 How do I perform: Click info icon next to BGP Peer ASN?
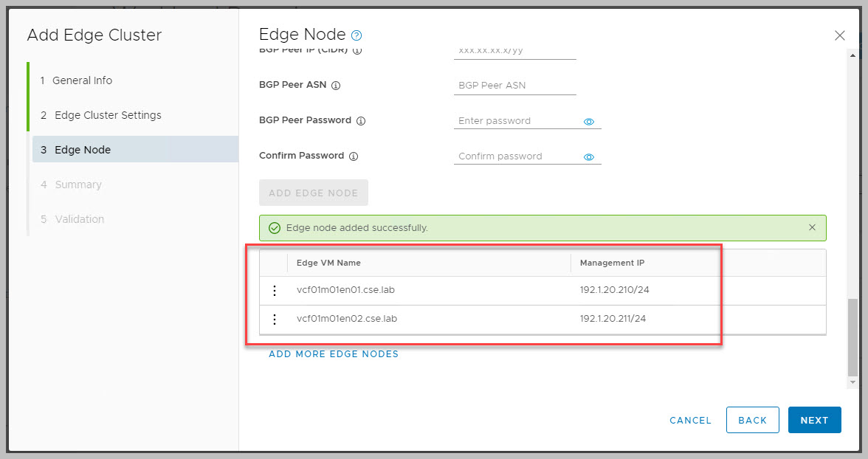[336, 86]
